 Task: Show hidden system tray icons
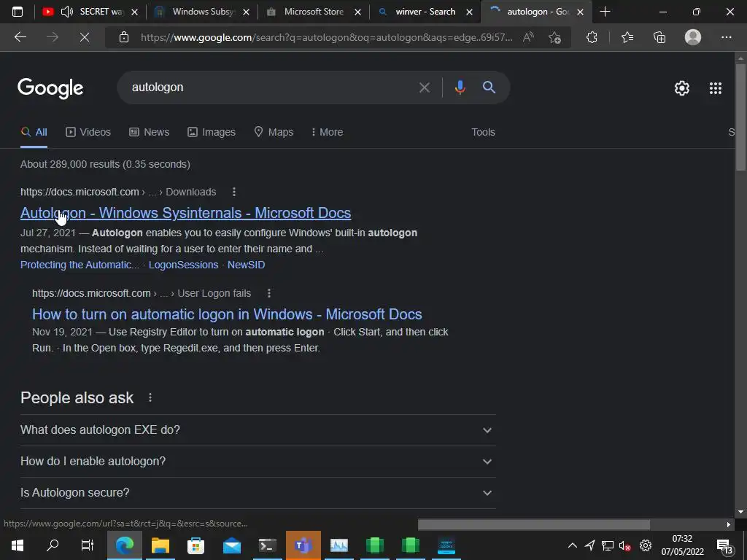pyautogui.click(x=572, y=545)
